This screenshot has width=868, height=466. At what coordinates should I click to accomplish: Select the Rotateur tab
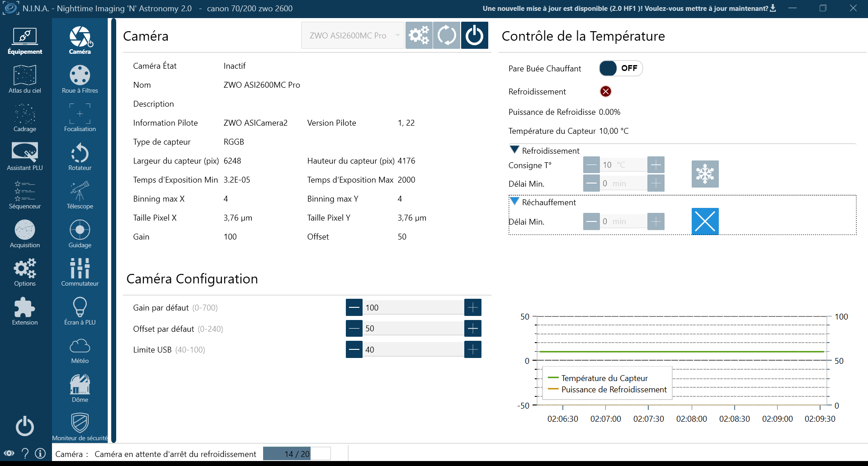pyautogui.click(x=80, y=156)
